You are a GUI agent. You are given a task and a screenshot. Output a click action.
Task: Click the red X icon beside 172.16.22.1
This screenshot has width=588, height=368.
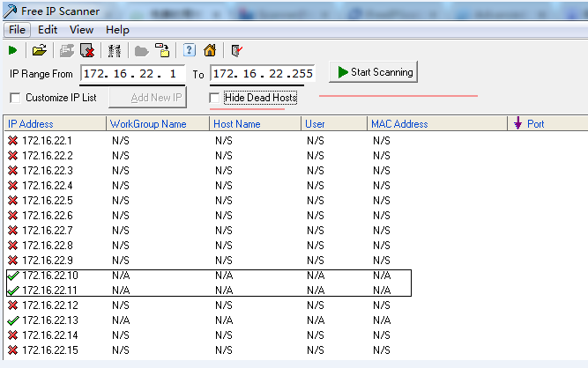12,141
